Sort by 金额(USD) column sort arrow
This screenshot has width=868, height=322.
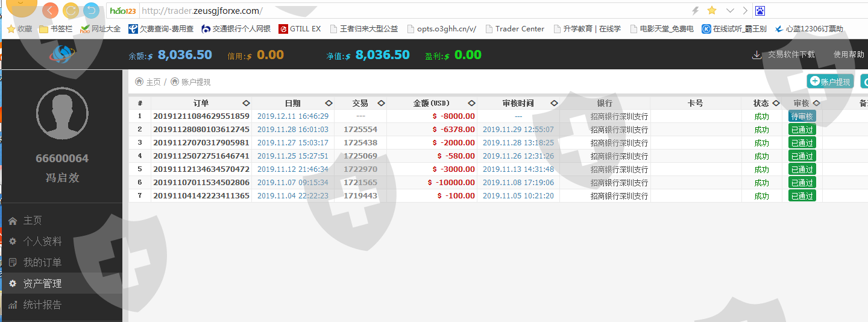pyautogui.click(x=471, y=103)
